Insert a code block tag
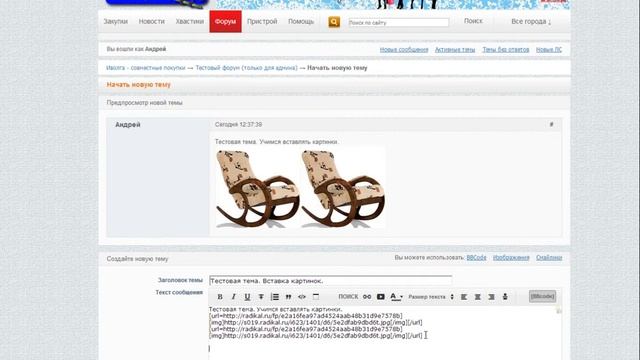 click(302, 297)
